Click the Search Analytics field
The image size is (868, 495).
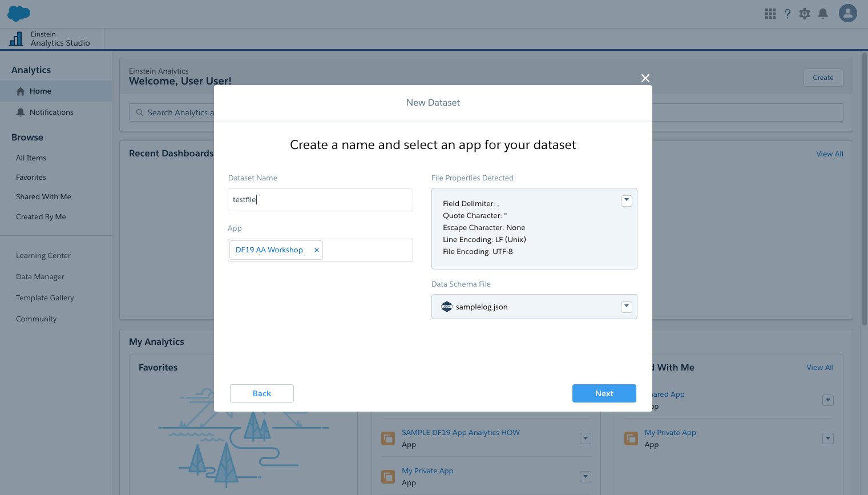486,112
